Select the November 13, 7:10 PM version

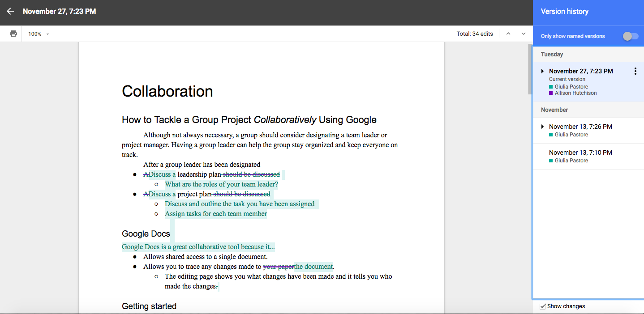pyautogui.click(x=588, y=156)
